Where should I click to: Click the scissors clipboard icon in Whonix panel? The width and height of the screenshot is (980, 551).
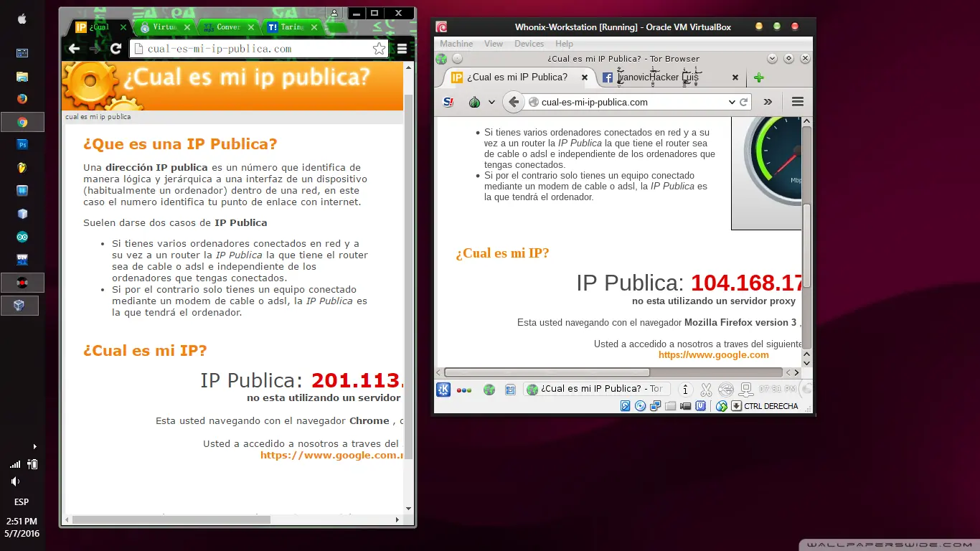click(706, 390)
